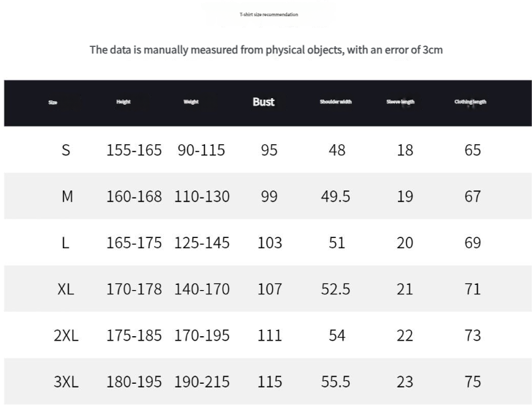532x405 pixels.
Task: Click the Weight column header
Action: (191, 102)
